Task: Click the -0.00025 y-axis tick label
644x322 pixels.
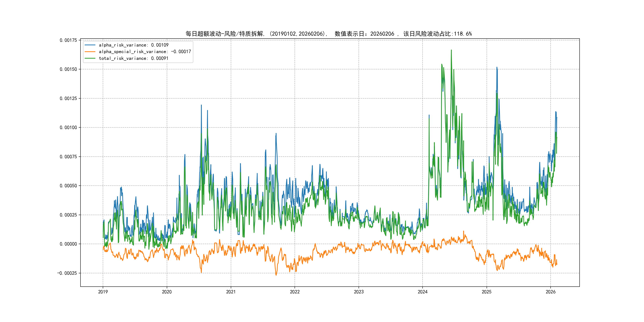Action: click(67, 273)
